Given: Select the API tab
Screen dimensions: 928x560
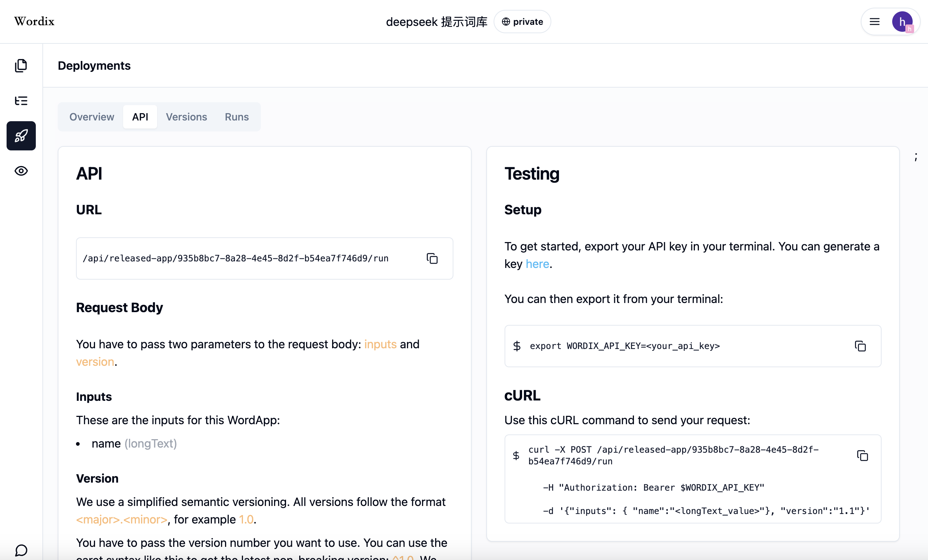Looking at the screenshot, I should 140,117.
